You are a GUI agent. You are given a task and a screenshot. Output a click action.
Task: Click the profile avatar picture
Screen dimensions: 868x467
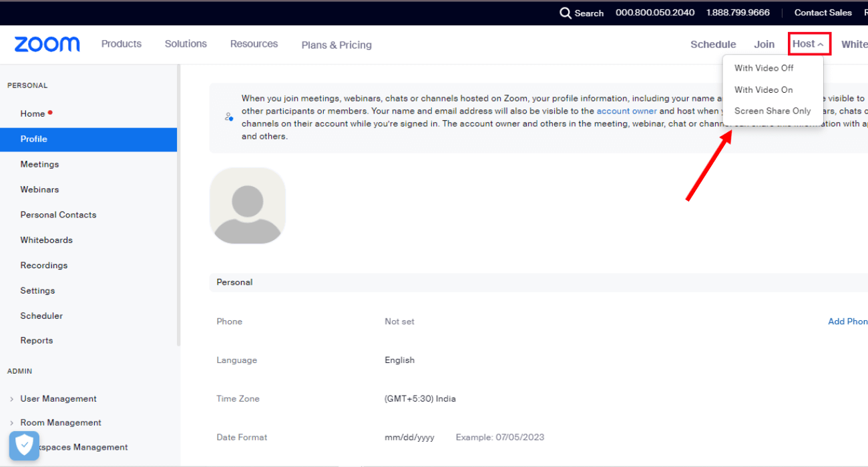click(x=248, y=205)
